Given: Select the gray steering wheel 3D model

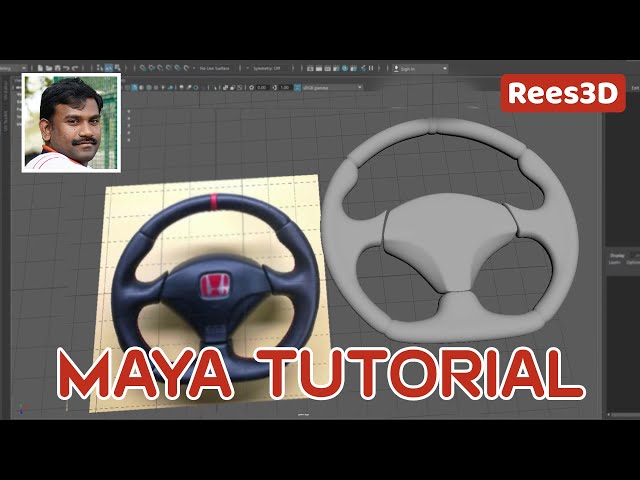Looking at the screenshot, I should point(449,231).
